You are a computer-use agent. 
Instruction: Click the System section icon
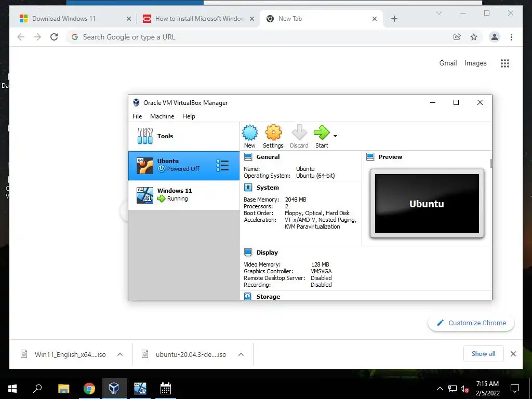coord(248,187)
